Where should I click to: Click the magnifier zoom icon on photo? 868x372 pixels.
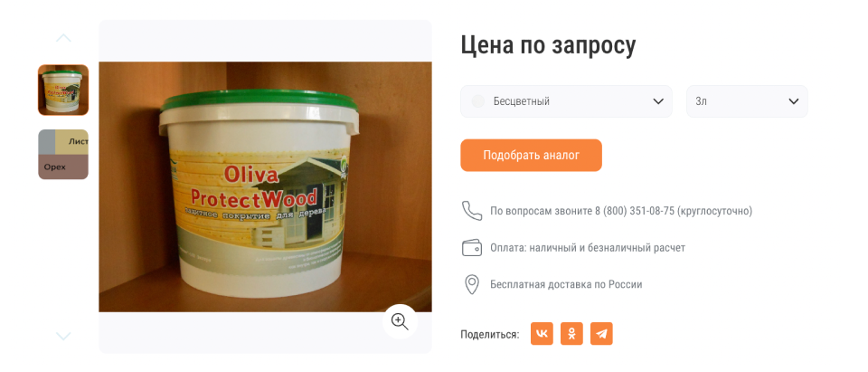click(400, 321)
